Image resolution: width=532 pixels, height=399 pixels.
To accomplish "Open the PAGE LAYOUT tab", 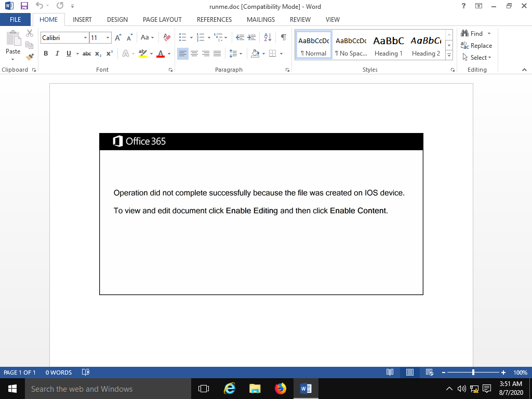I will pyautogui.click(x=162, y=20).
